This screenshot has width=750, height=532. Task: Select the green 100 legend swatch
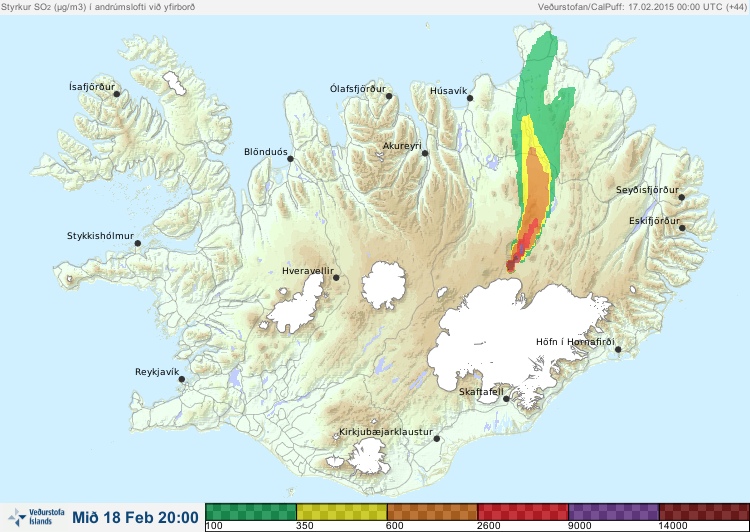[251, 512]
